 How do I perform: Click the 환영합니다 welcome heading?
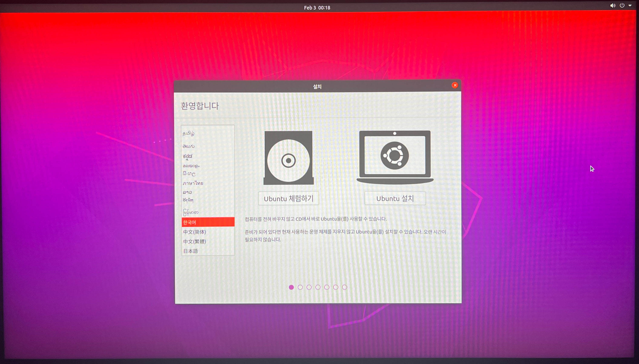(200, 106)
